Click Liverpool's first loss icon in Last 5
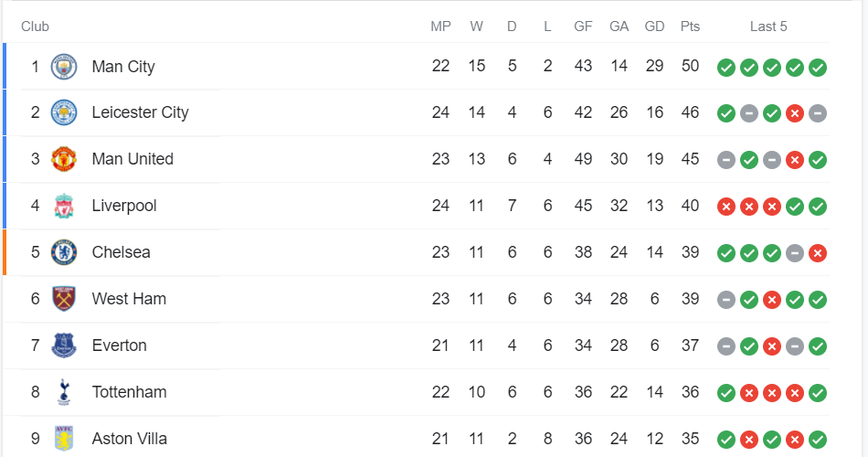The width and height of the screenshot is (868, 457). coord(726,206)
